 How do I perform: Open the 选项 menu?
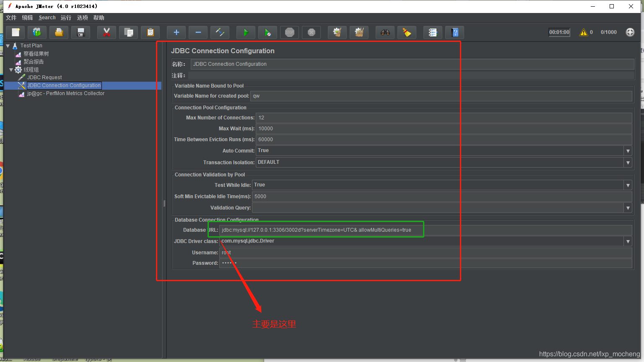coord(83,18)
